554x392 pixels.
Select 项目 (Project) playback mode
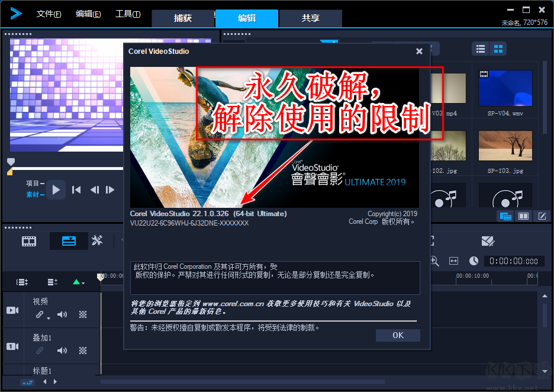pos(35,183)
